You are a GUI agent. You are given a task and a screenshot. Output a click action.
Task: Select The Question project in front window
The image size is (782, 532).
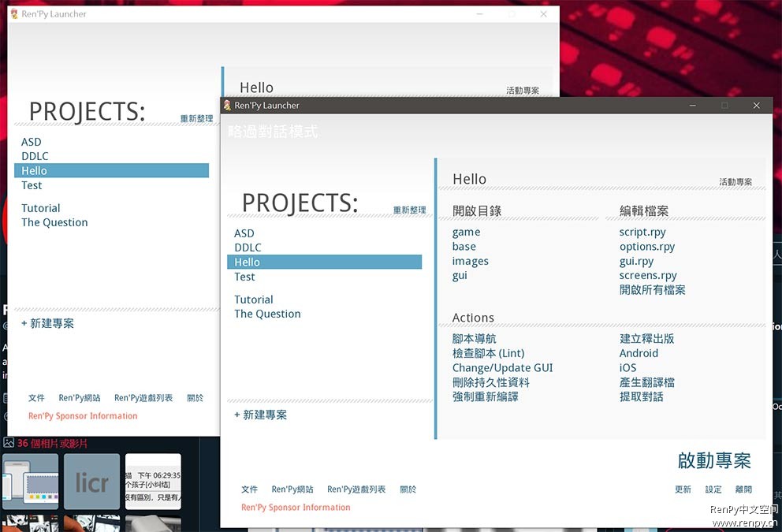[x=267, y=314]
